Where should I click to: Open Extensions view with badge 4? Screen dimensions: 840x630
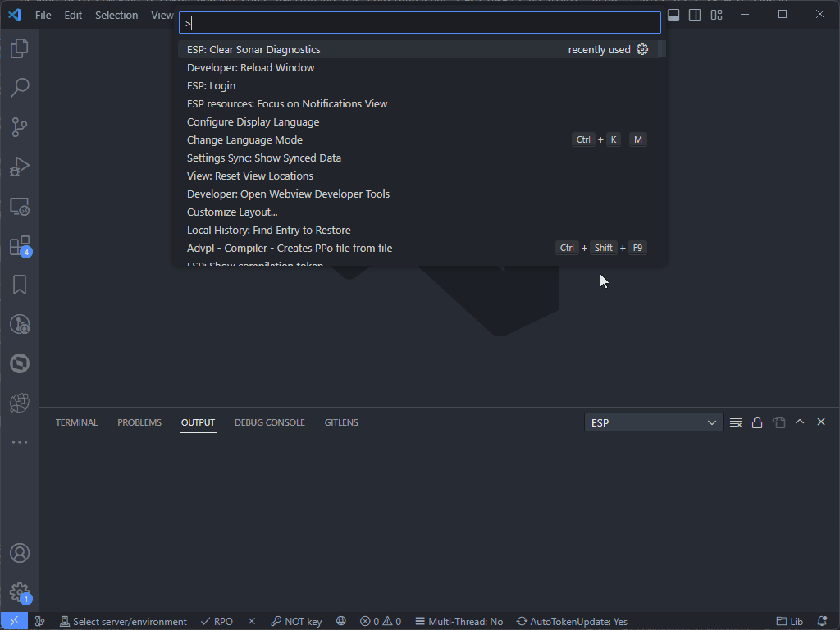click(20, 246)
